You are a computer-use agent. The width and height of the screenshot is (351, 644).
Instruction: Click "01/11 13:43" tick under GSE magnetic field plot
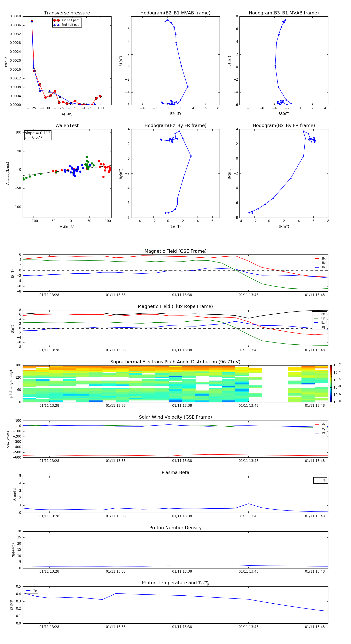249,295
